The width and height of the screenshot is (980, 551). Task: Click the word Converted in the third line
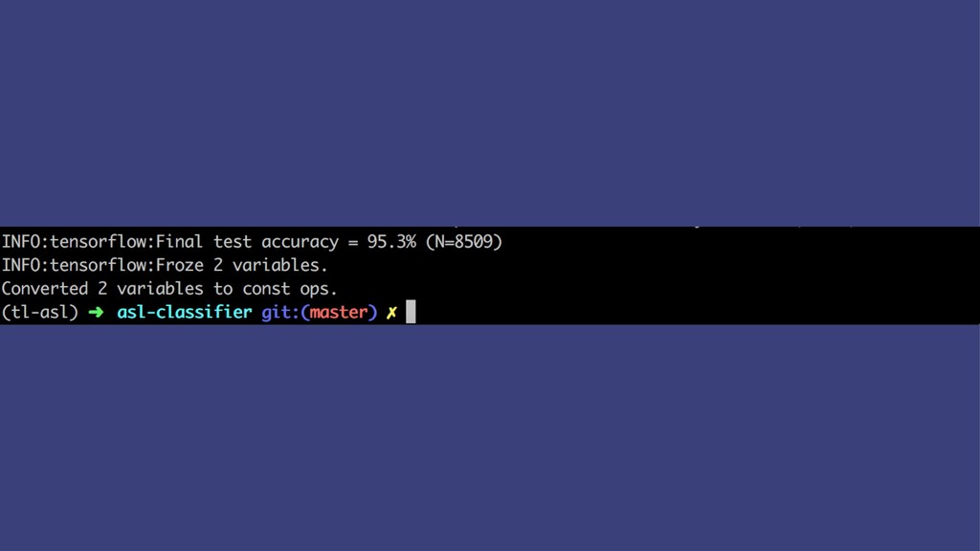[44, 289]
